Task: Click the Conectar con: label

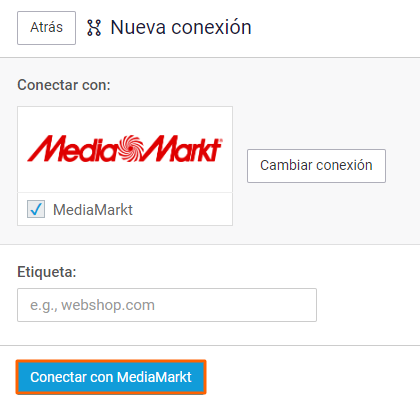Action: click(x=64, y=85)
